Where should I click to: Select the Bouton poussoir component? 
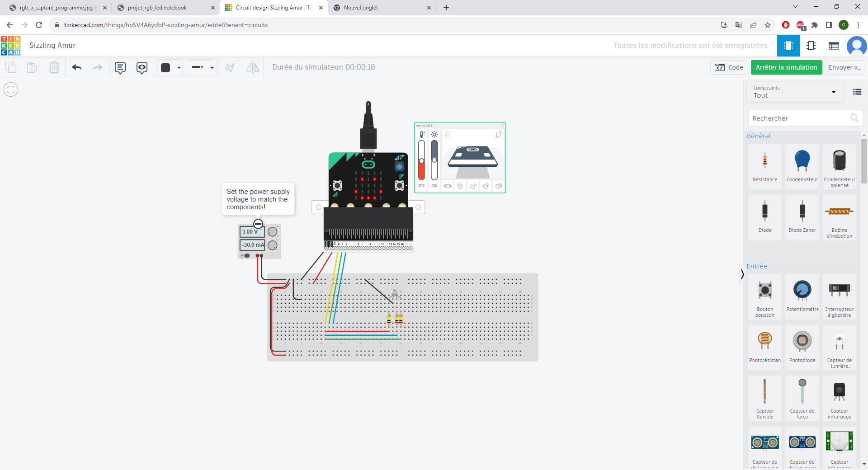coord(765,296)
